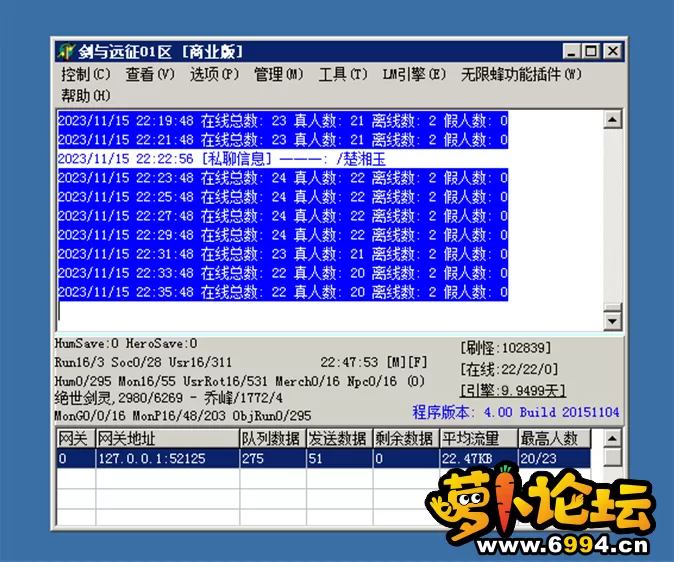This screenshot has width=674, height=562.
Task: Click the Run16/3 Soc0/28 status line
Action: point(143,362)
